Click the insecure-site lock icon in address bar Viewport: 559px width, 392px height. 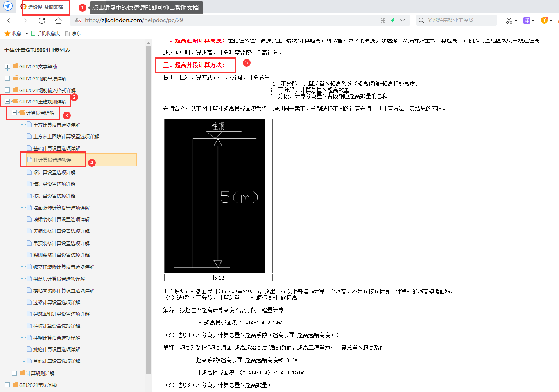coord(78,20)
